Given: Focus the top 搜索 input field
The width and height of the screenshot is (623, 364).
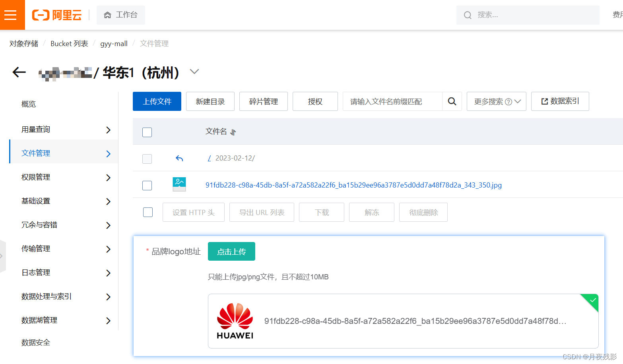Looking at the screenshot, I should pos(528,15).
